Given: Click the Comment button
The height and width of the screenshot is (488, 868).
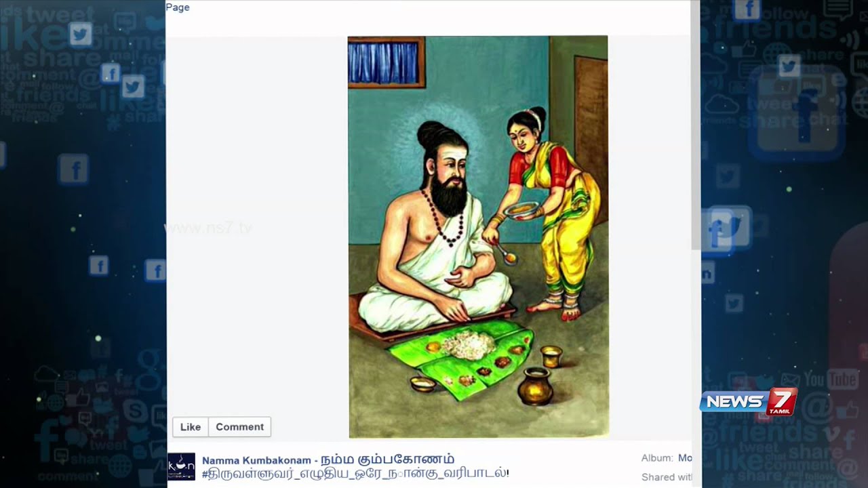Looking at the screenshot, I should point(239,427).
